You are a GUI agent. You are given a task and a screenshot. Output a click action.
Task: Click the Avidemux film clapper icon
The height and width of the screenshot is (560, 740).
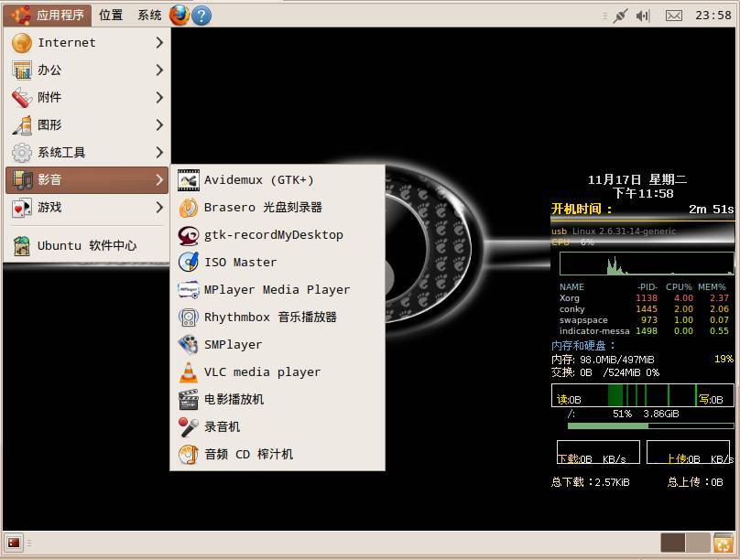[189, 180]
